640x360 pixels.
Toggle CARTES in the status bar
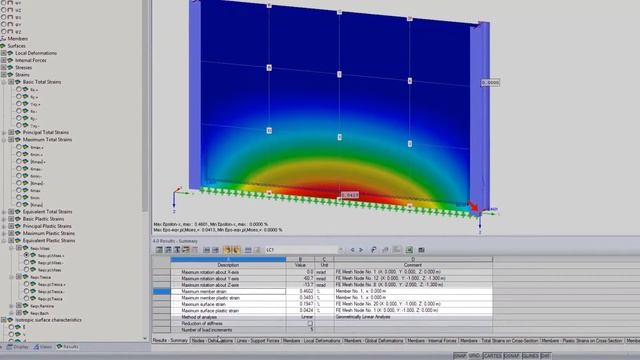click(492, 356)
